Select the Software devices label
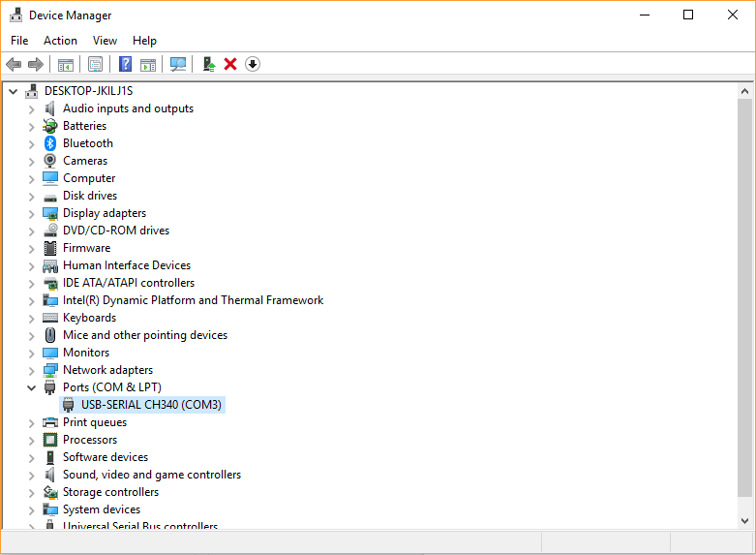756x555 pixels. coord(106,457)
